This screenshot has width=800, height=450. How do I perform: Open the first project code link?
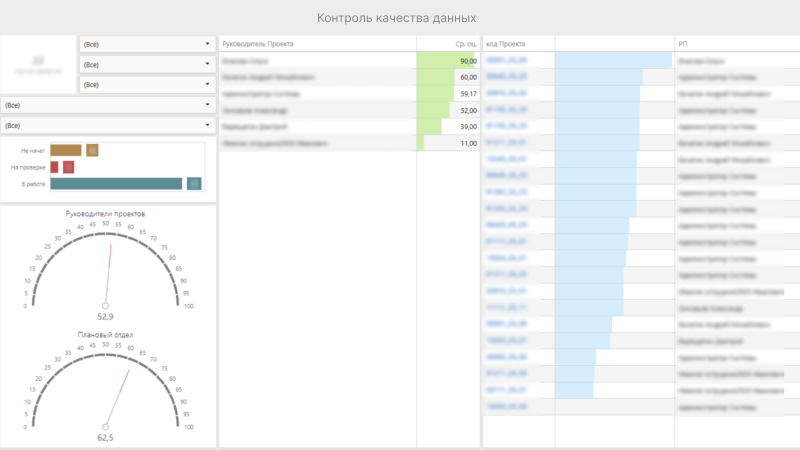tap(506, 61)
